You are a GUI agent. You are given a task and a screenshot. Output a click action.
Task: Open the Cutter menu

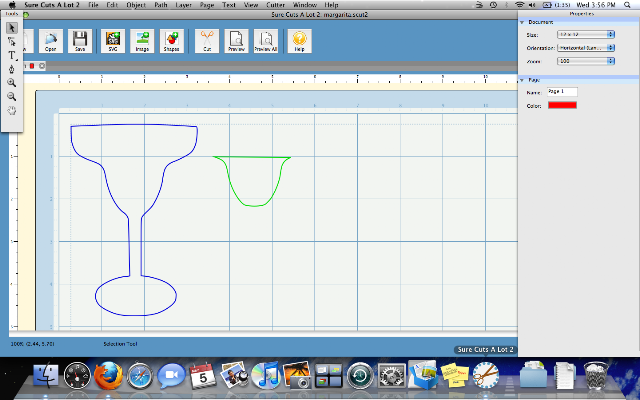click(276, 5)
